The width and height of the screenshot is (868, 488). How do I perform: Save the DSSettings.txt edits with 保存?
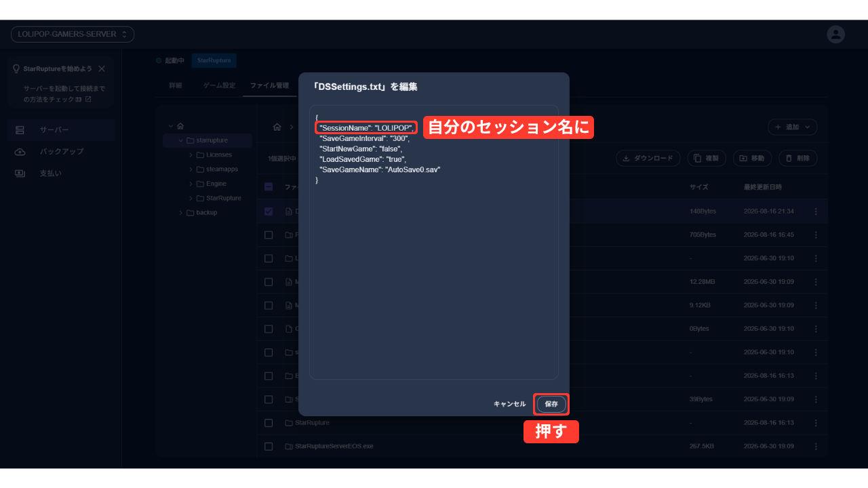tap(551, 404)
